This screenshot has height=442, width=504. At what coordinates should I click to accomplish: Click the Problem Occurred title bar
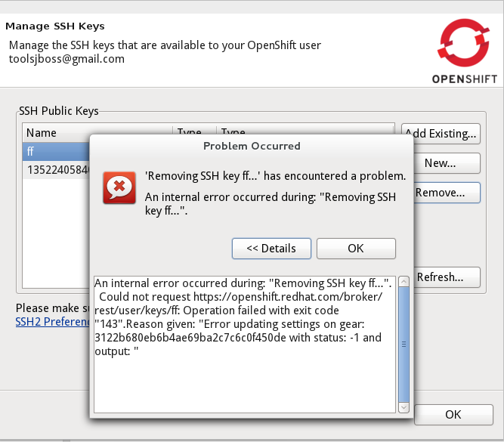click(252, 146)
